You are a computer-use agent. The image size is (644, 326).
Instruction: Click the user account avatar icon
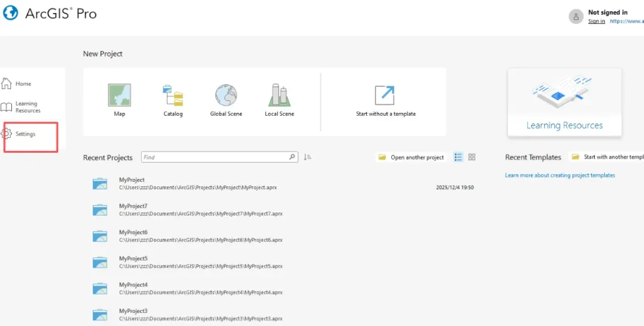[x=576, y=17]
